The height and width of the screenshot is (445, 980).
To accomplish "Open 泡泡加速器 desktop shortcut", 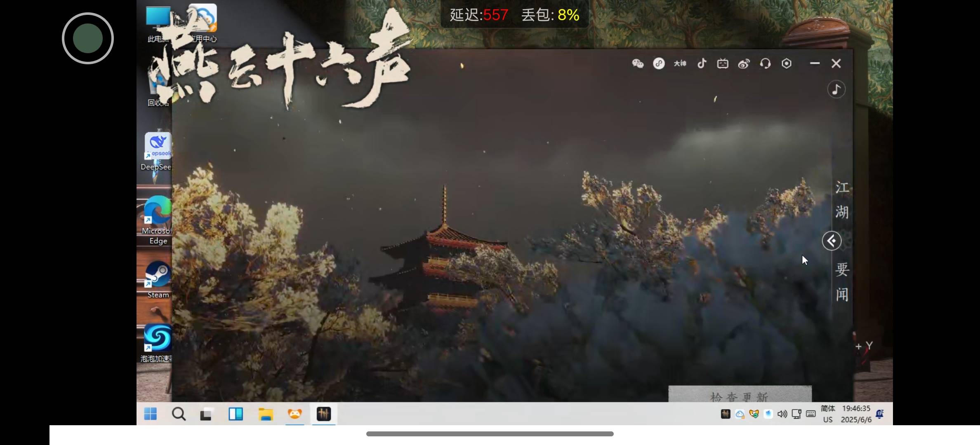I will 156,343.
